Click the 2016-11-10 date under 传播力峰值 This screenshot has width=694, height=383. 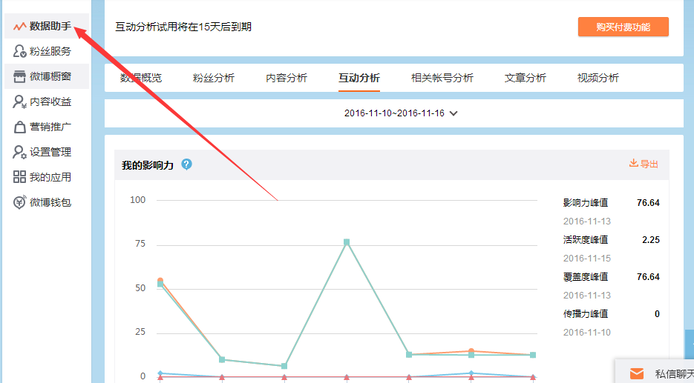click(587, 333)
